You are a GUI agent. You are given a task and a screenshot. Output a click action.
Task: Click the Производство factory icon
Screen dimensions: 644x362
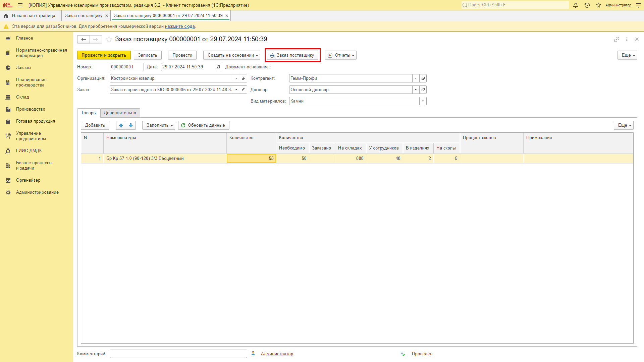click(x=8, y=109)
